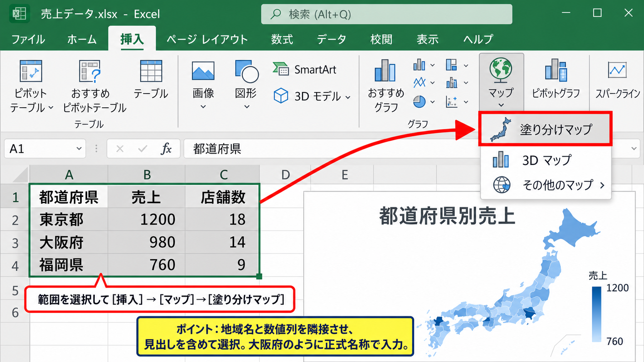This screenshot has height=362, width=644.
Task: Insert a SmartArt graphic
Action: pyautogui.click(x=304, y=69)
